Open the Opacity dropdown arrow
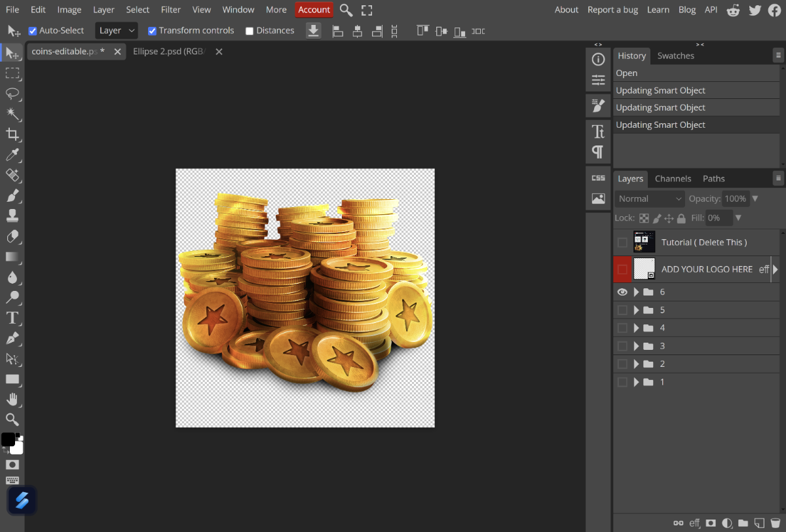 click(x=755, y=199)
